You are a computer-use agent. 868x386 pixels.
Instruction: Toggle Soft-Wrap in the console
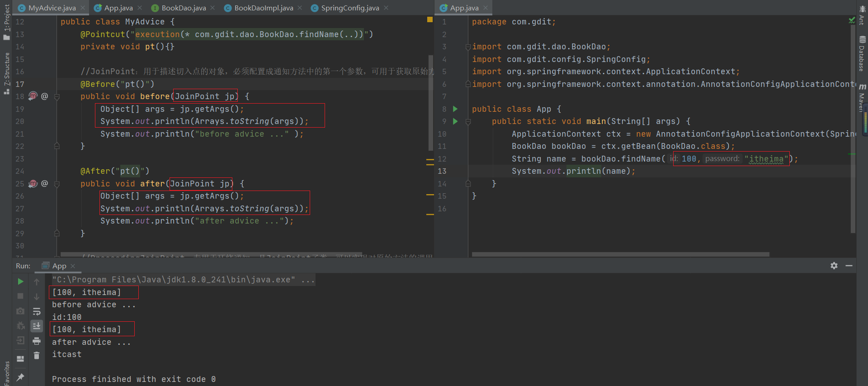(x=37, y=311)
